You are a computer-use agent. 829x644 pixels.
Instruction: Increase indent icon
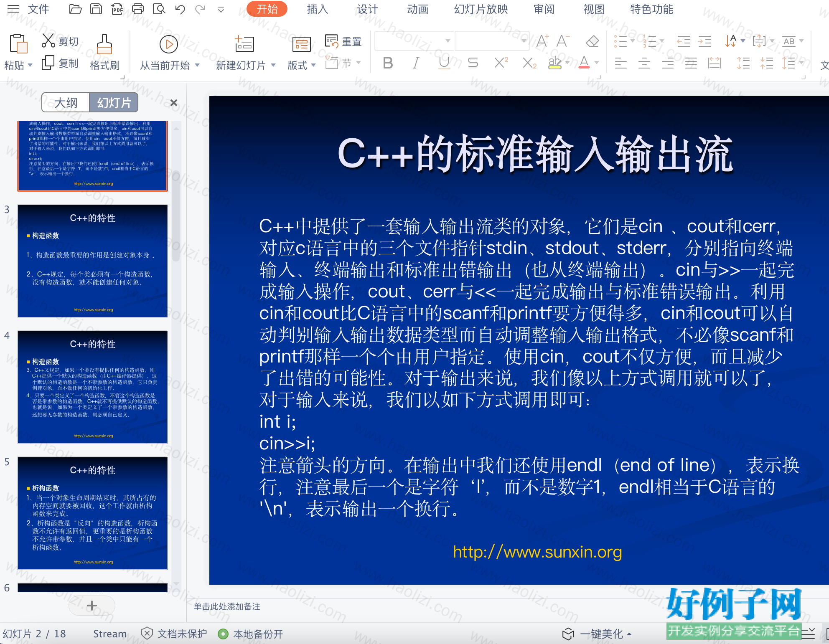pyautogui.click(x=705, y=41)
